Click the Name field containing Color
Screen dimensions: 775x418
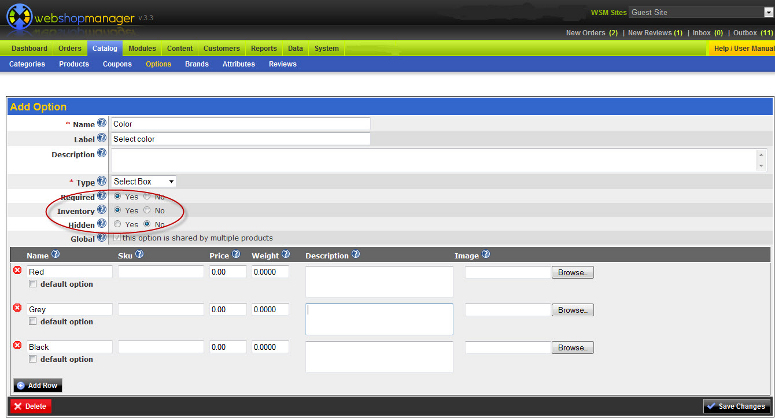pyautogui.click(x=240, y=124)
